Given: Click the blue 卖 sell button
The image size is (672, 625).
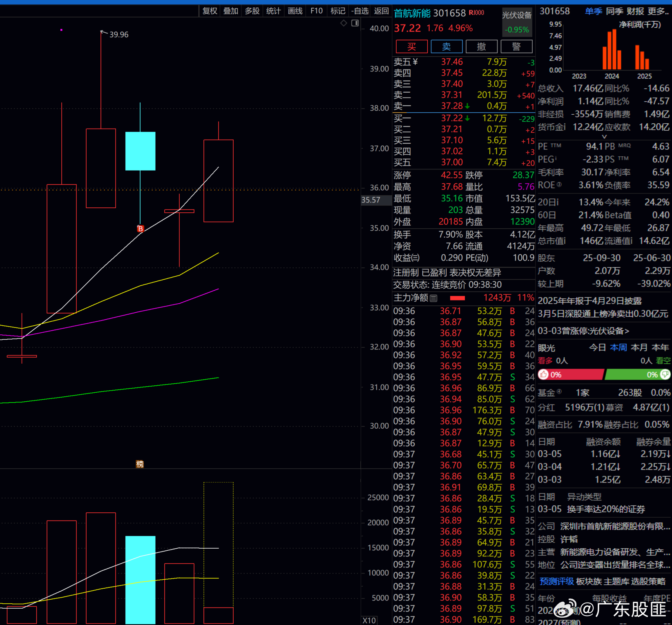Looking at the screenshot, I should tap(447, 47).
